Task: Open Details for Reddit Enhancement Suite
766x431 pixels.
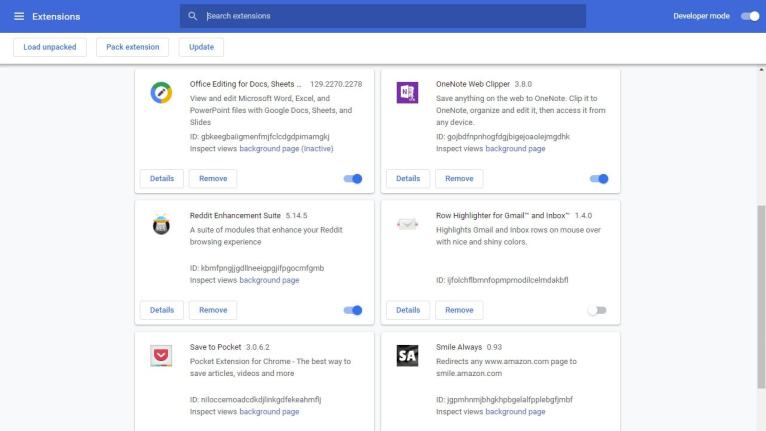Action: [x=162, y=310]
